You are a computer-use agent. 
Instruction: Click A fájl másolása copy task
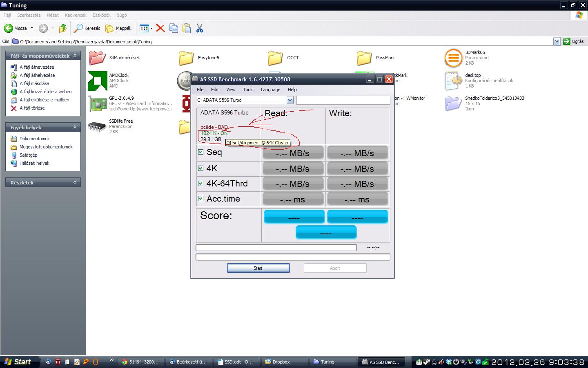click(34, 83)
